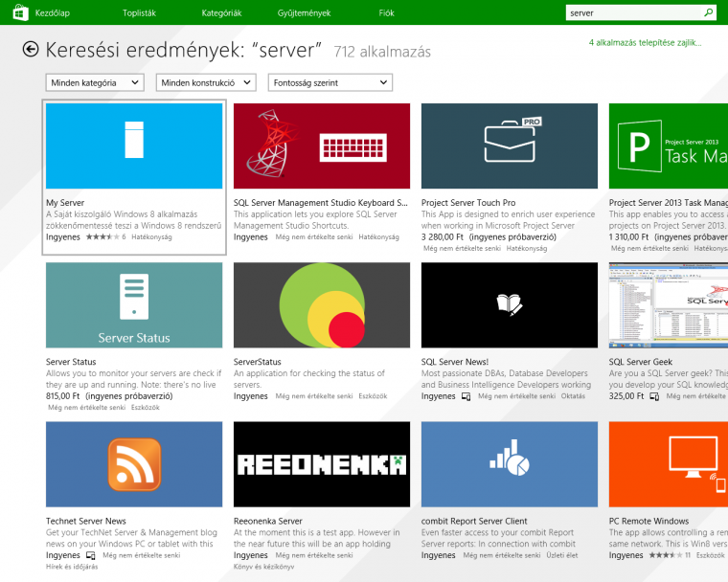The height and width of the screenshot is (582, 728).
Task: Go to Kezdőlap in the top bar
Action: 53,13
